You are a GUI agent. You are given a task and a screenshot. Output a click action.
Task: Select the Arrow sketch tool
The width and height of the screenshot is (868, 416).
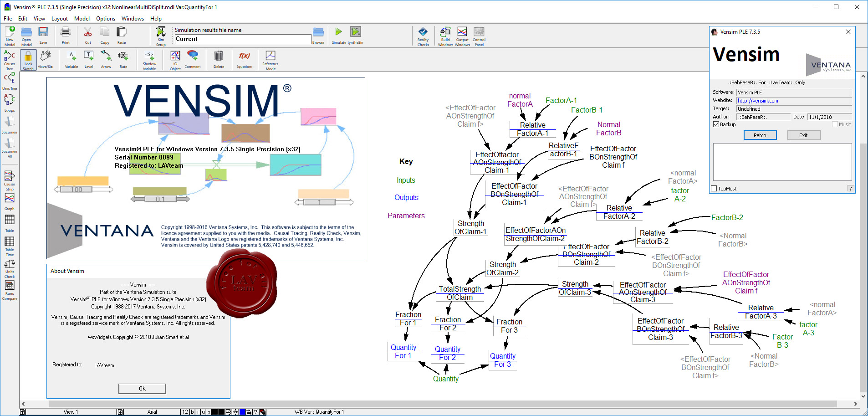[106, 60]
